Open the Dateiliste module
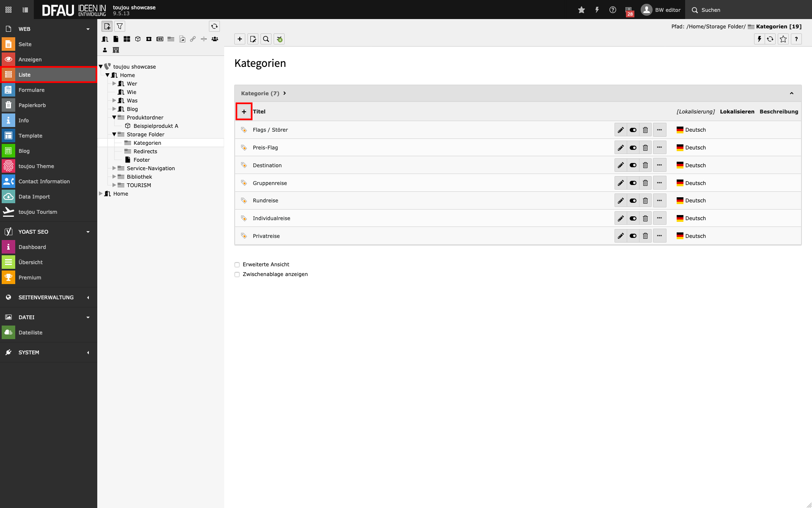 tap(30, 333)
